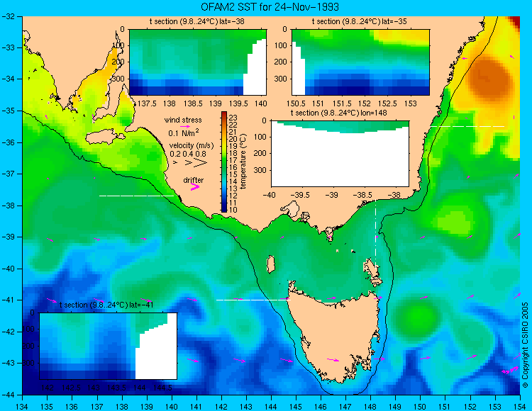Click the '17' tick on the color bar

click(x=233, y=160)
